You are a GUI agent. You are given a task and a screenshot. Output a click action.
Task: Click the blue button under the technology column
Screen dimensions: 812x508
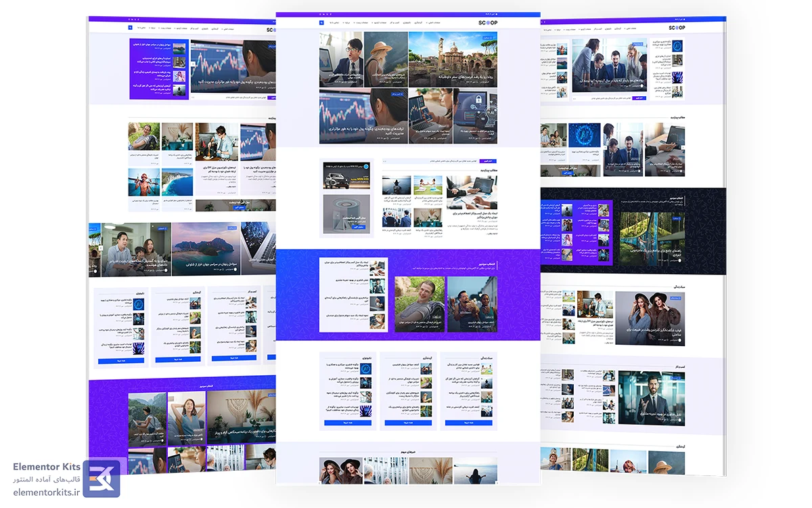point(348,423)
